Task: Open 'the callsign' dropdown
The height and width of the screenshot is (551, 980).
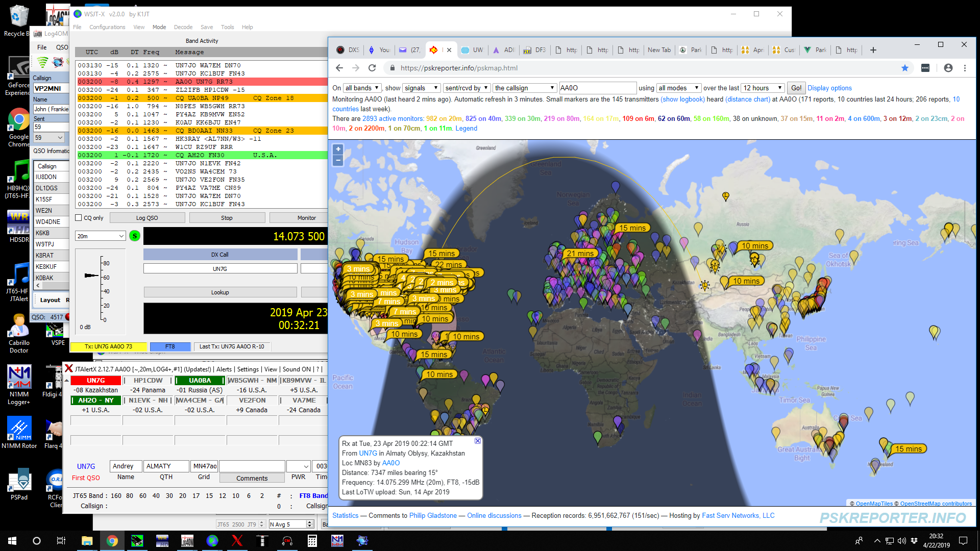Action: (524, 88)
